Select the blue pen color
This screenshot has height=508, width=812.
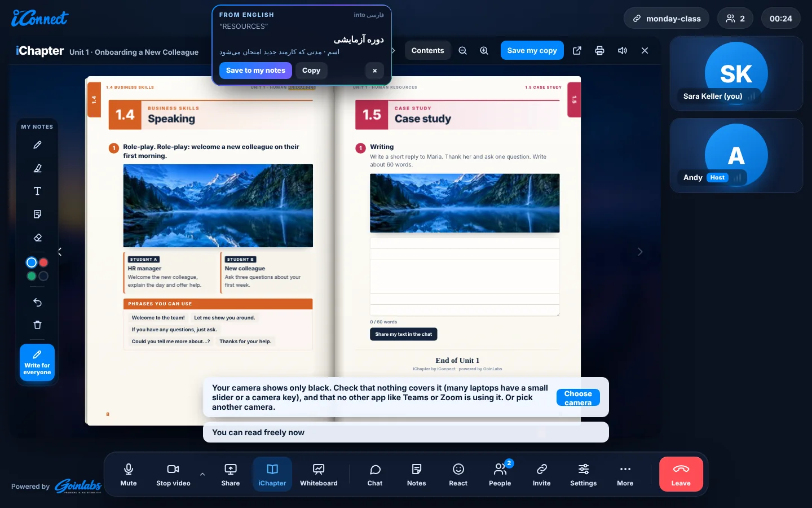click(32, 262)
